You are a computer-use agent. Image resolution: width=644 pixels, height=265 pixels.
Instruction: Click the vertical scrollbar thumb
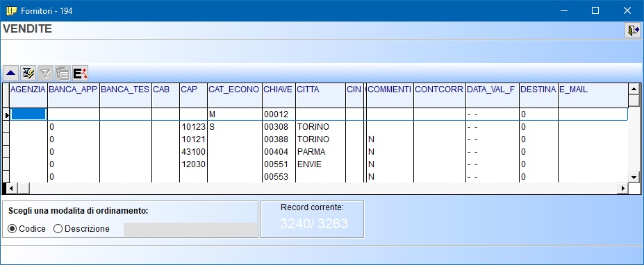[634, 100]
